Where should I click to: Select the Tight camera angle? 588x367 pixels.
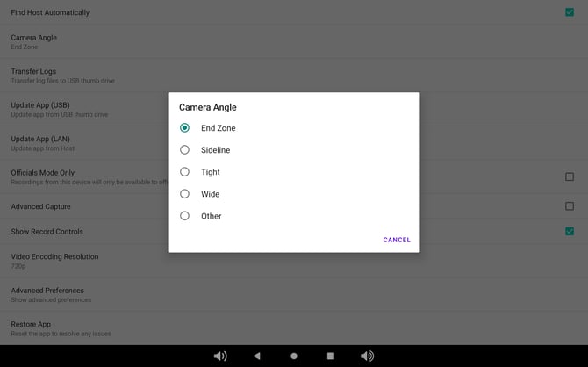pos(184,172)
